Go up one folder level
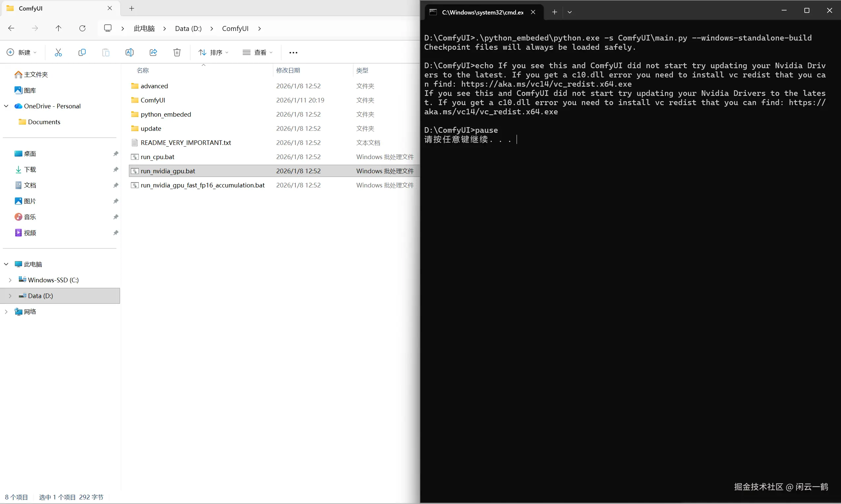The height and width of the screenshot is (504, 841). click(58, 28)
